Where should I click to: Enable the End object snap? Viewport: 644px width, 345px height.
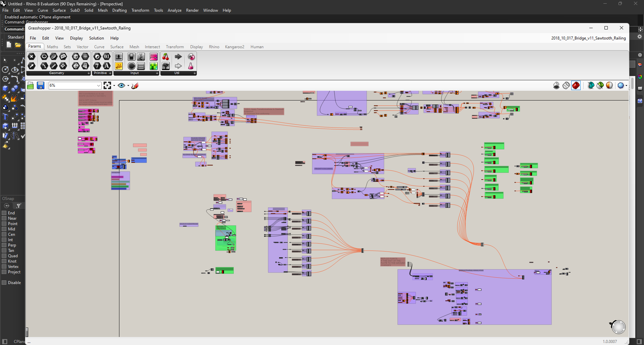[4, 213]
